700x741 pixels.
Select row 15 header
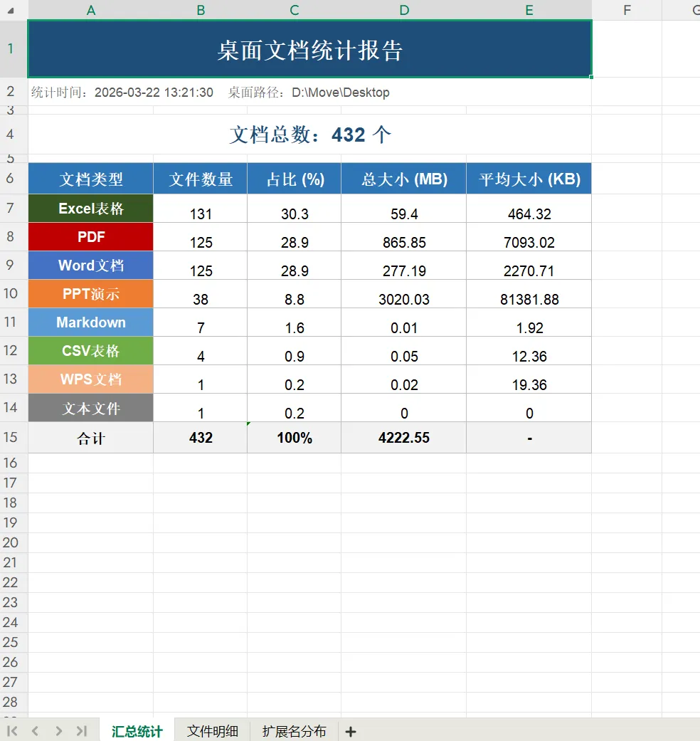click(x=14, y=437)
